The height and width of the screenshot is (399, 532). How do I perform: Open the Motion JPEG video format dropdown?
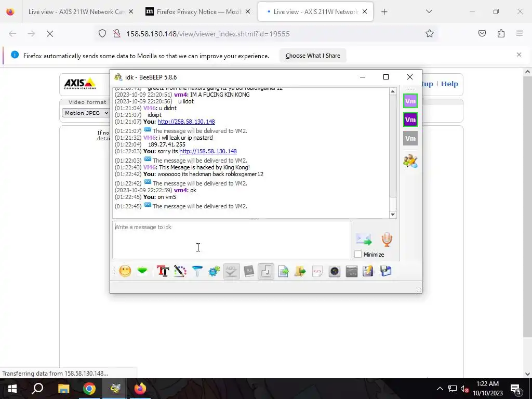[x=86, y=113]
